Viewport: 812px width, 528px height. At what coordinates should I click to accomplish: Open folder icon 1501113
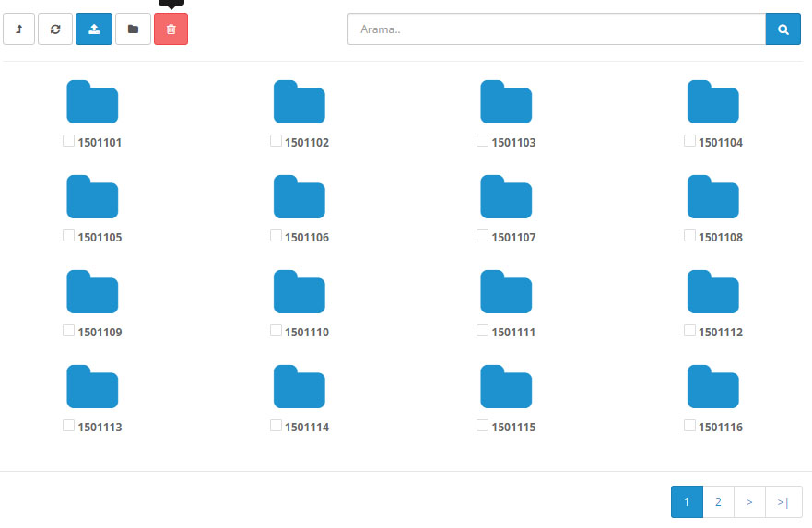(x=92, y=387)
